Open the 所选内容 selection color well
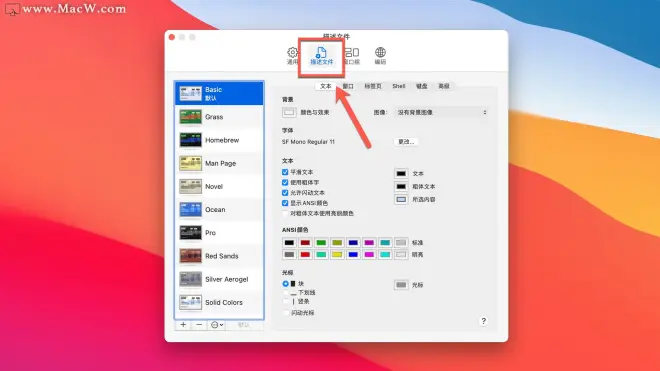This screenshot has width=660, height=371. (x=401, y=200)
